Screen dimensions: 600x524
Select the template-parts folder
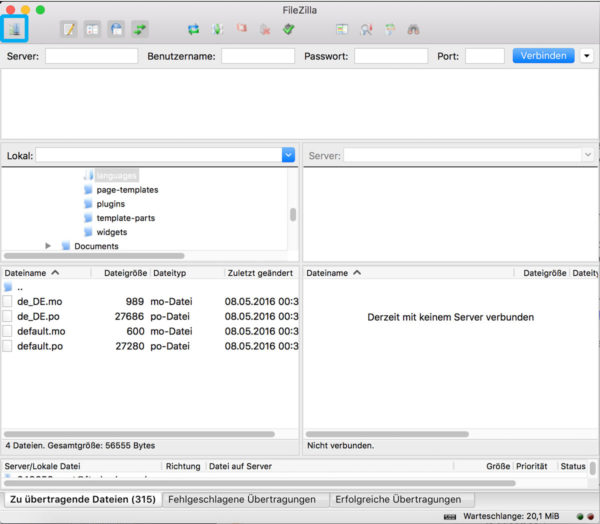pyautogui.click(x=126, y=218)
